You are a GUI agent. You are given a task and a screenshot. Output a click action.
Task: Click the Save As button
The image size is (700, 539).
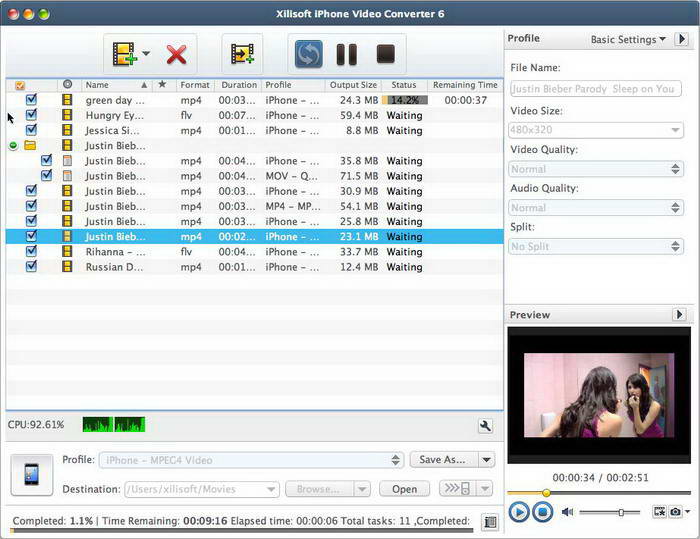[x=443, y=460]
